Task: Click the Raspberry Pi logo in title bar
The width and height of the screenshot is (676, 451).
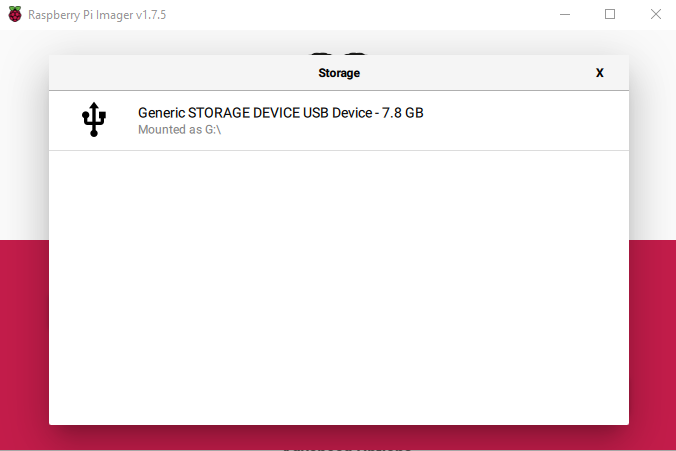Action: (13, 14)
